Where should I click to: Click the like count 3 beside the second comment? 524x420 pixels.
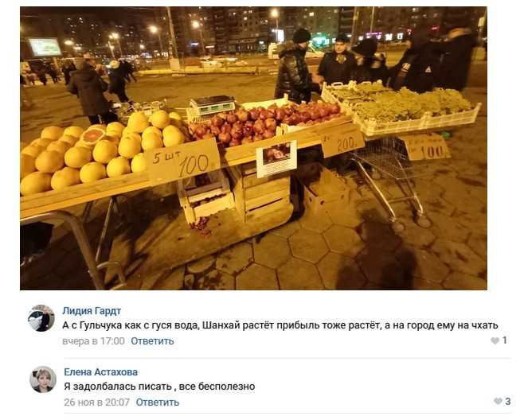(x=508, y=401)
